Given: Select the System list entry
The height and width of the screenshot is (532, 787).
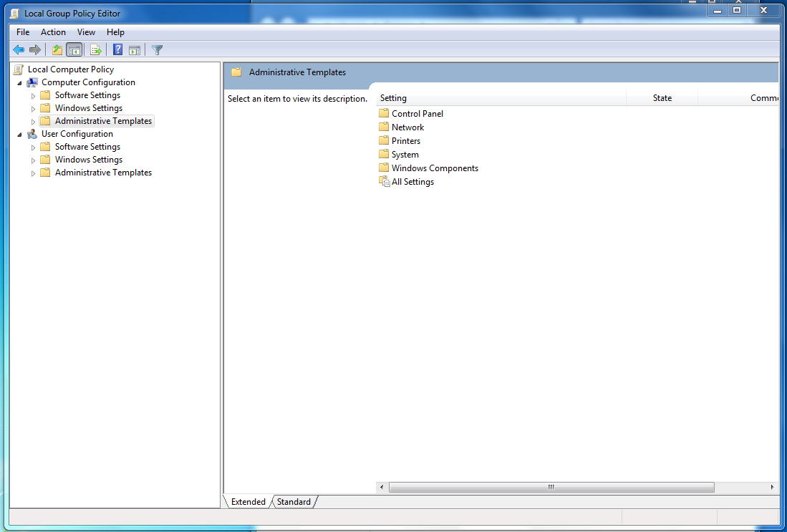Looking at the screenshot, I should tap(405, 155).
